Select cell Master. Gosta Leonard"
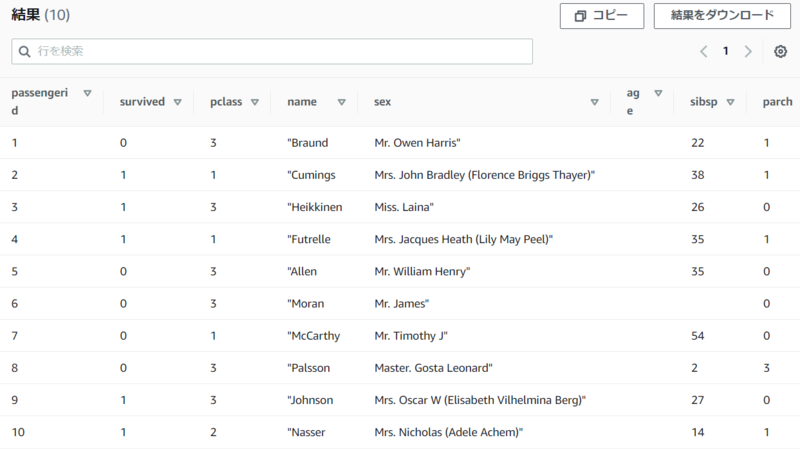The width and height of the screenshot is (800, 449). click(434, 368)
